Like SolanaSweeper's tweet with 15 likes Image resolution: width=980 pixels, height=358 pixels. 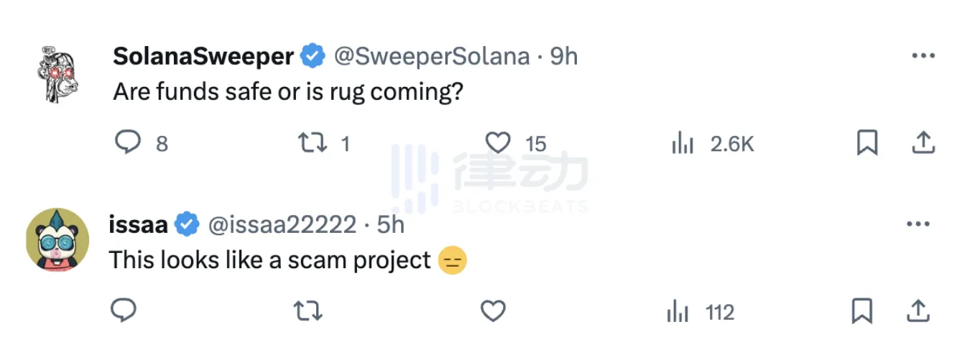pyautogui.click(x=498, y=143)
